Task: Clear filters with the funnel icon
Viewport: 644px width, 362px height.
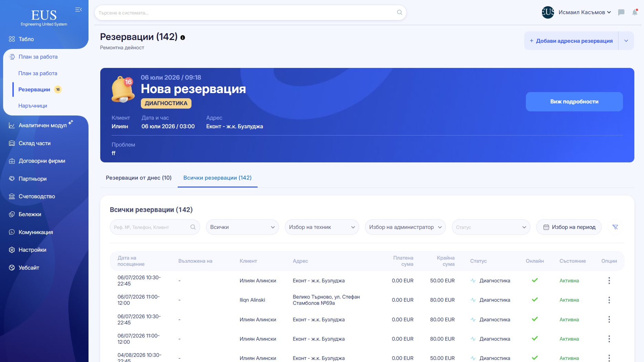Action: 615,227
